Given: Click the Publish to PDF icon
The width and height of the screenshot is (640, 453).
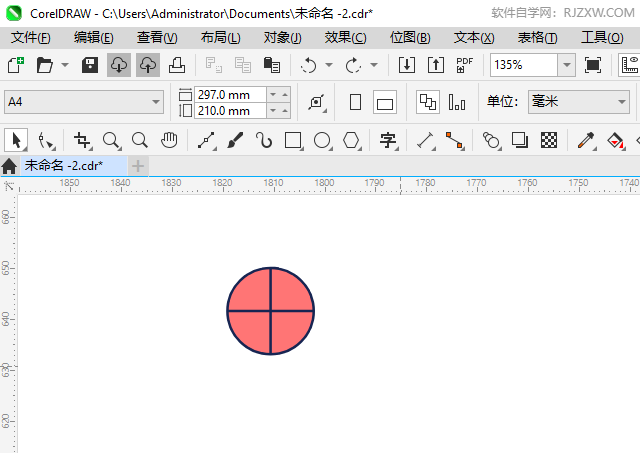Looking at the screenshot, I should tap(464, 65).
